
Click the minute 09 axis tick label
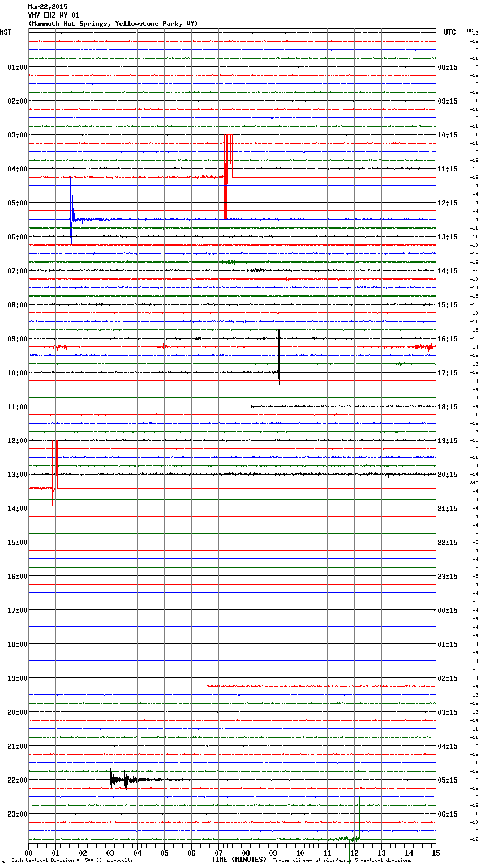click(273, 853)
